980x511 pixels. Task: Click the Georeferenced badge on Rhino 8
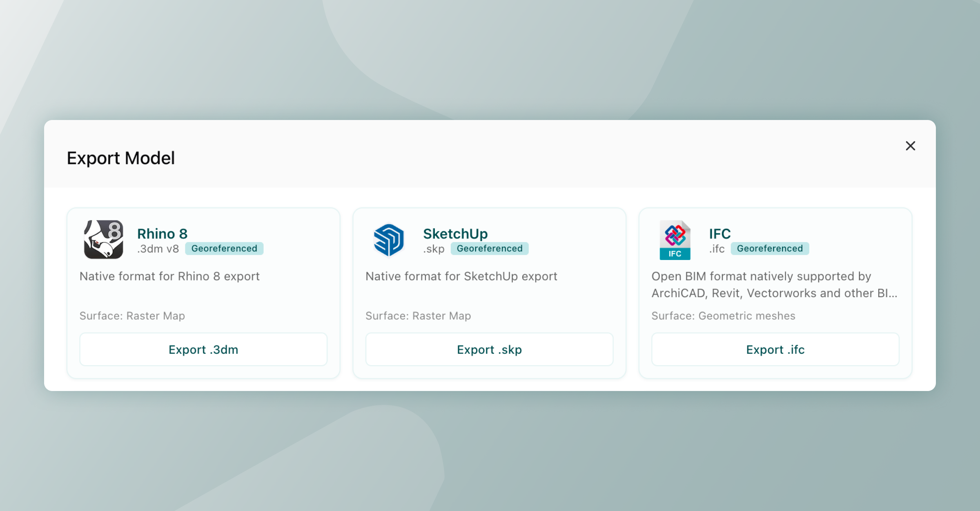[x=224, y=249]
